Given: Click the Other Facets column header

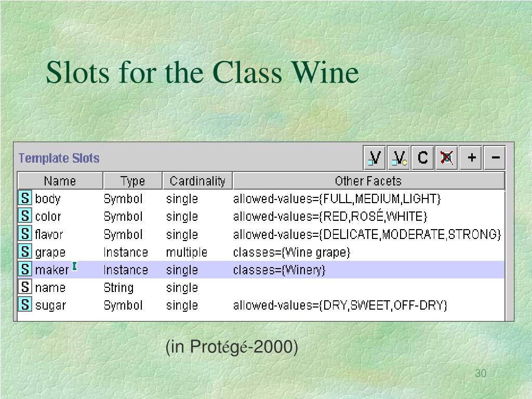Looking at the screenshot, I should [368, 181].
